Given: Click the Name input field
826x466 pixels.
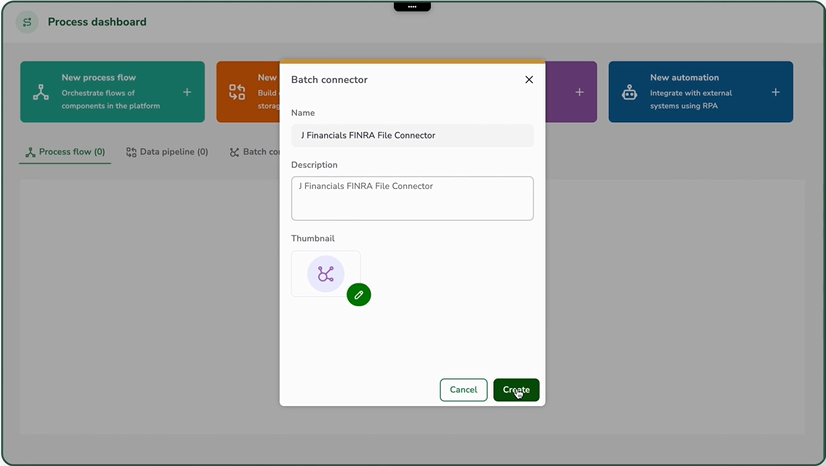Looking at the screenshot, I should click(412, 135).
